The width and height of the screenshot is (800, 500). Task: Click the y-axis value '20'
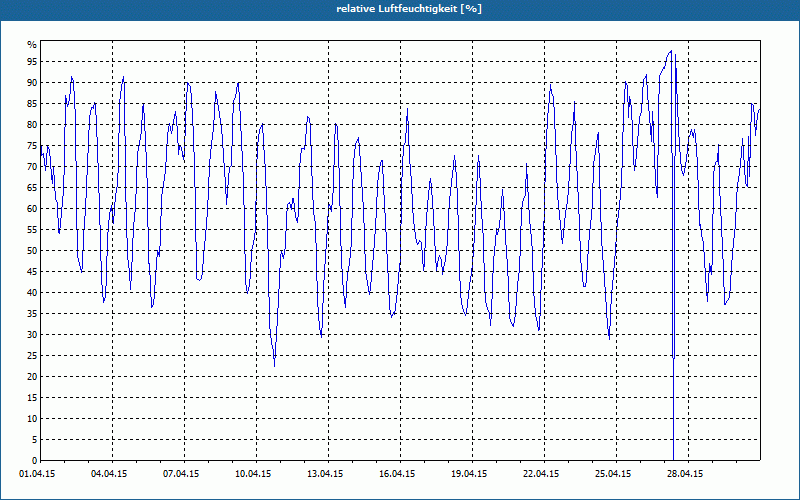tap(32, 377)
